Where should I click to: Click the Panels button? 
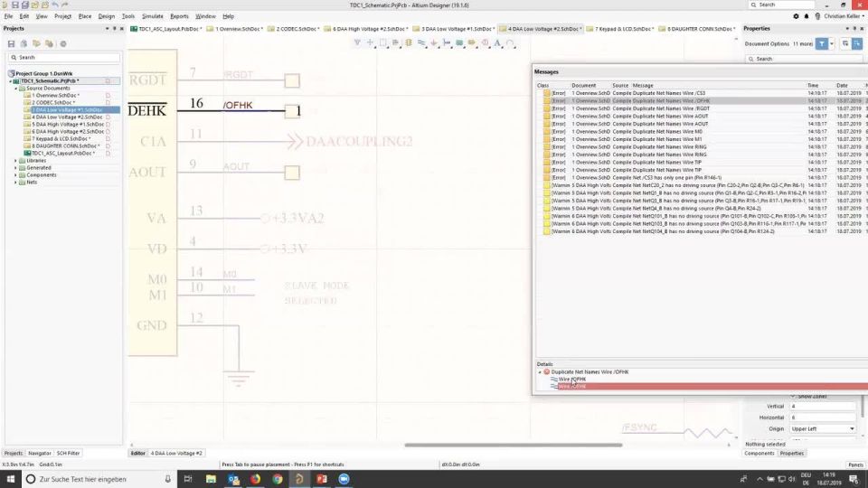click(855, 465)
